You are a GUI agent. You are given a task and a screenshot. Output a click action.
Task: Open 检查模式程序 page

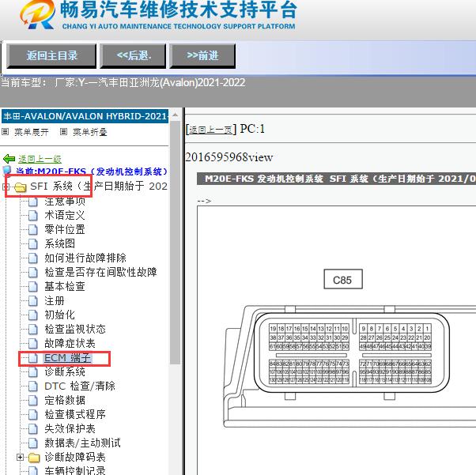[75, 415]
